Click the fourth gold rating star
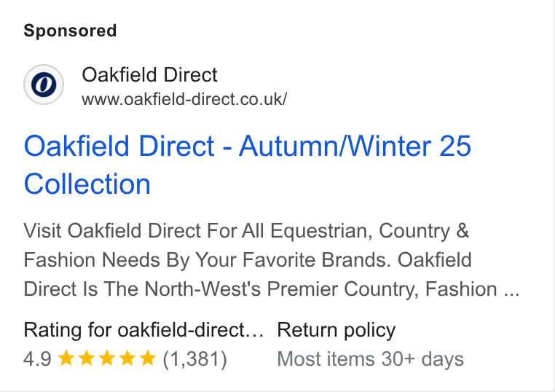 tap(127, 358)
